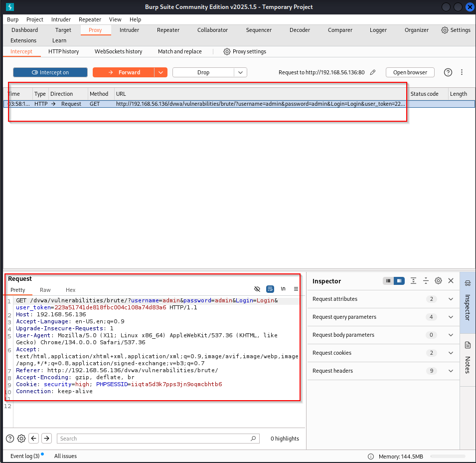
Task: Open Forward button dropdown arrow
Action: tap(161, 72)
